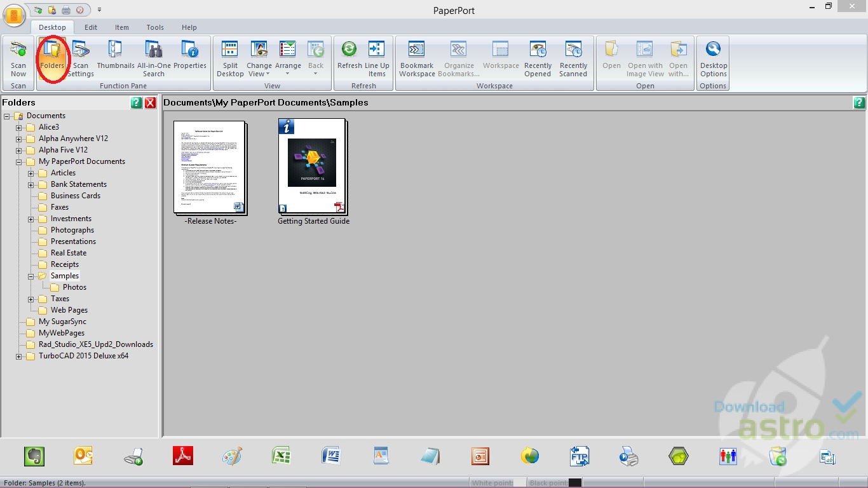Image resolution: width=868 pixels, height=488 pixels.
Task: Open the Recently Scanned list
Action: (x=573, y=58)
